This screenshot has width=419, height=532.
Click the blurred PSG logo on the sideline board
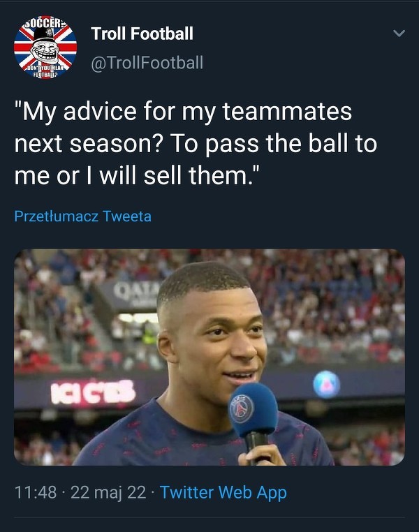pos(326,384)
